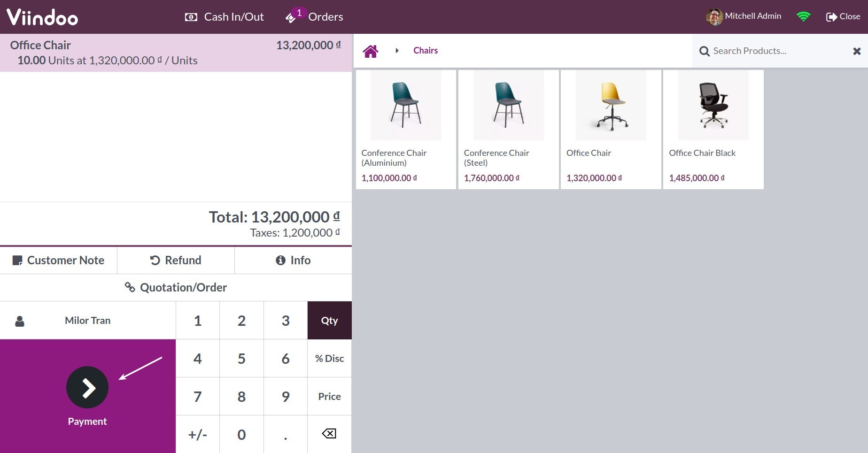The image size is (868, 453).
Task: Add yellow Office Chair product card
Action: tap(611, 130)
